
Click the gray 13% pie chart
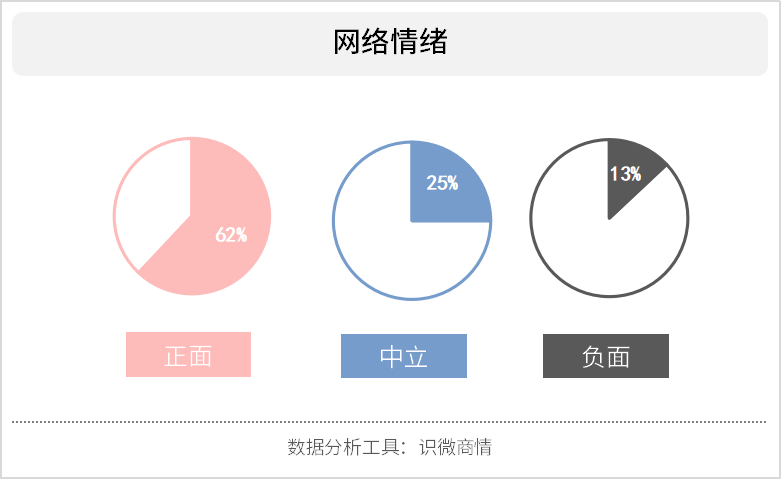tap(609, 218)
